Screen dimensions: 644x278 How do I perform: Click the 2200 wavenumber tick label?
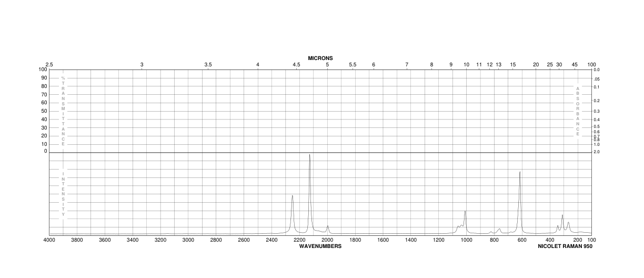pos(299,240)
